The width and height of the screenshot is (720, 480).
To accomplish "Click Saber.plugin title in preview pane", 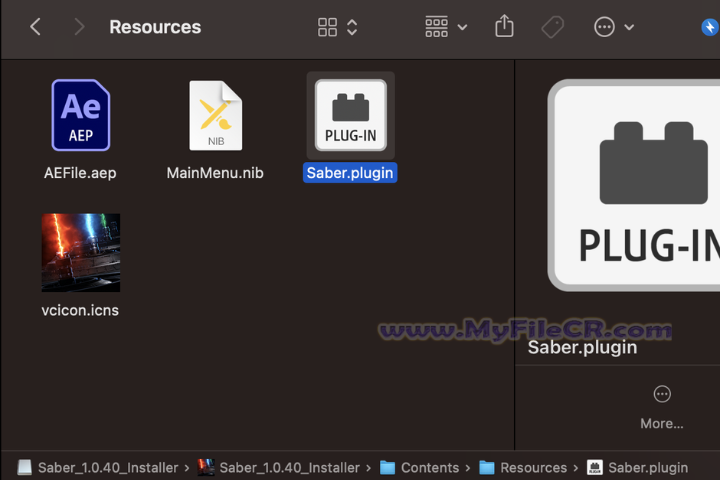I will point(582,347).
